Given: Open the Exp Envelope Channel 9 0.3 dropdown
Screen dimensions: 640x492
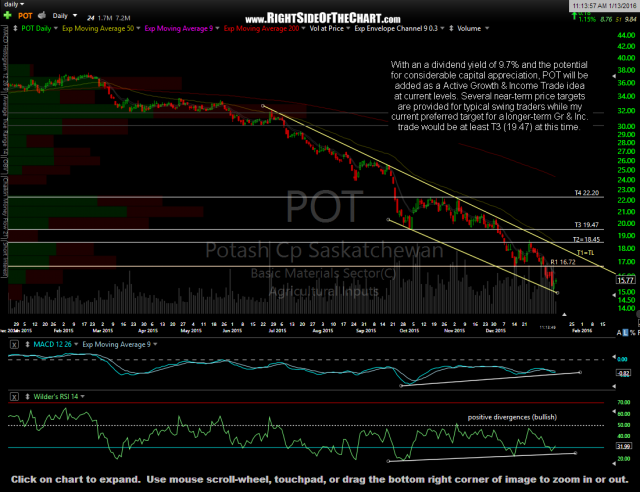Looking at the screenshot, I should point(442,29).
